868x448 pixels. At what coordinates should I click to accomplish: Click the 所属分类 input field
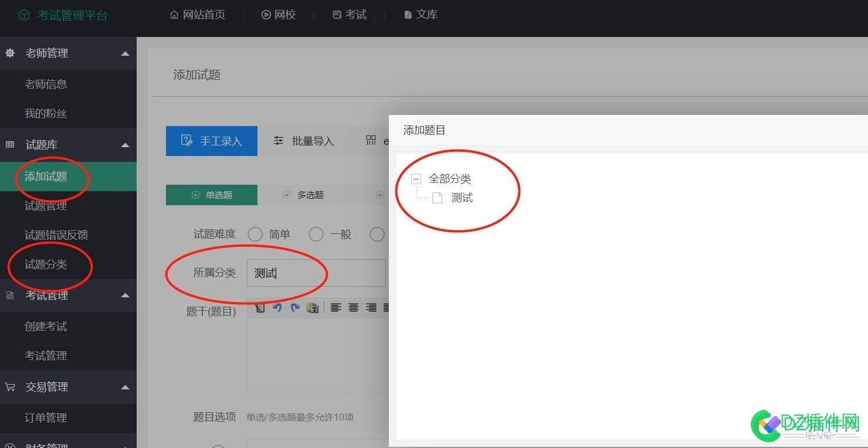[x=316, y=273]
